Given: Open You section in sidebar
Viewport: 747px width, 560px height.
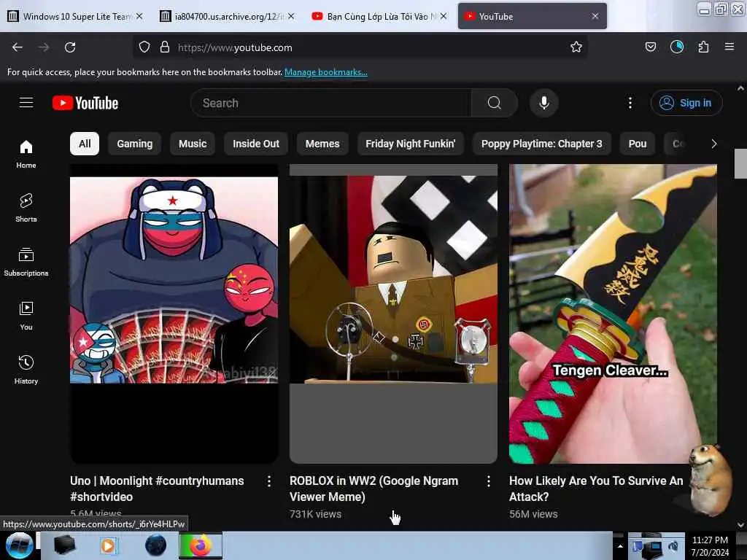Looking at the screenshot, I should click(x=26, y=316).
